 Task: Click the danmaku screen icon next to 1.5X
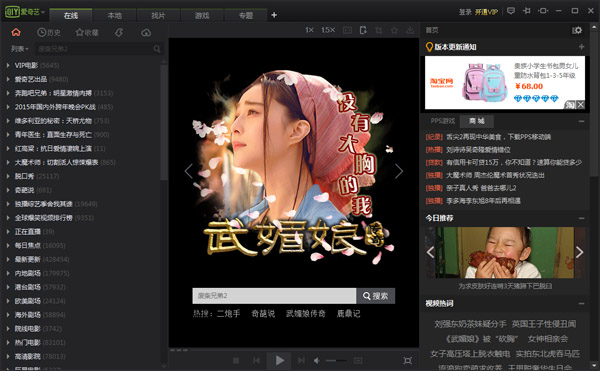[x=347, y=30]
